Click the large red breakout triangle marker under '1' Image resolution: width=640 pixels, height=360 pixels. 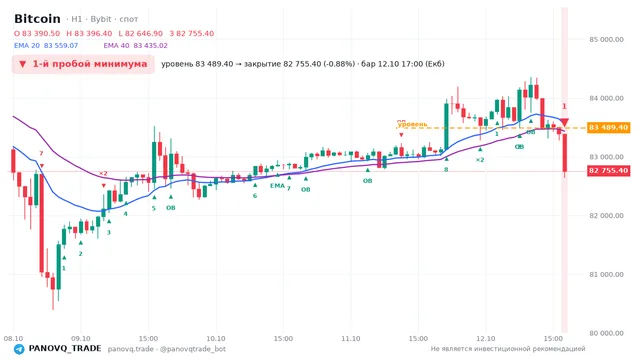tap(564, 122)
